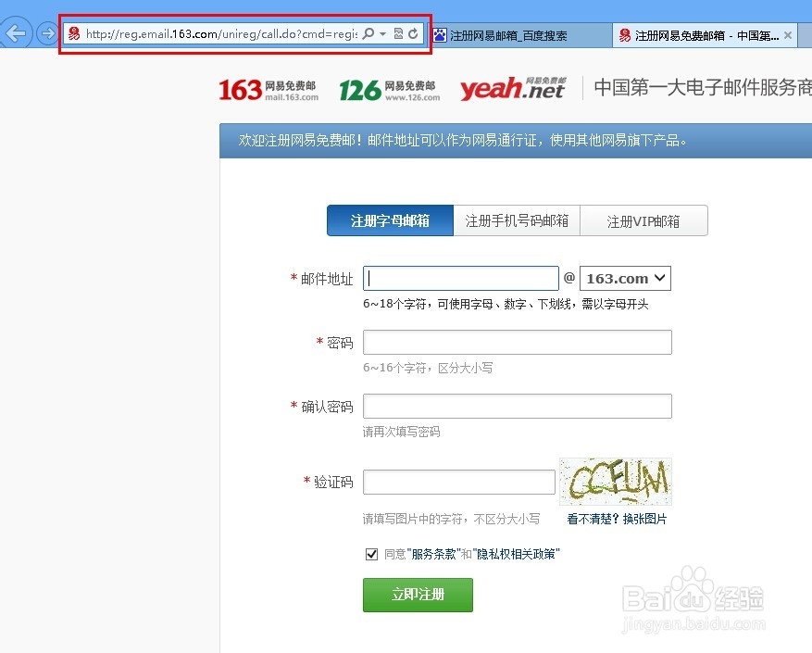Click the 立即注册 button
Viewport: 812px width, 653px height.
[418, 595]
